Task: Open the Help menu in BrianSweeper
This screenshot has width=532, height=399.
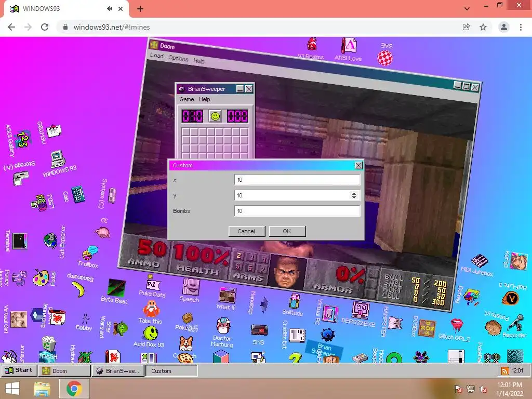Action: coord(204,99)
